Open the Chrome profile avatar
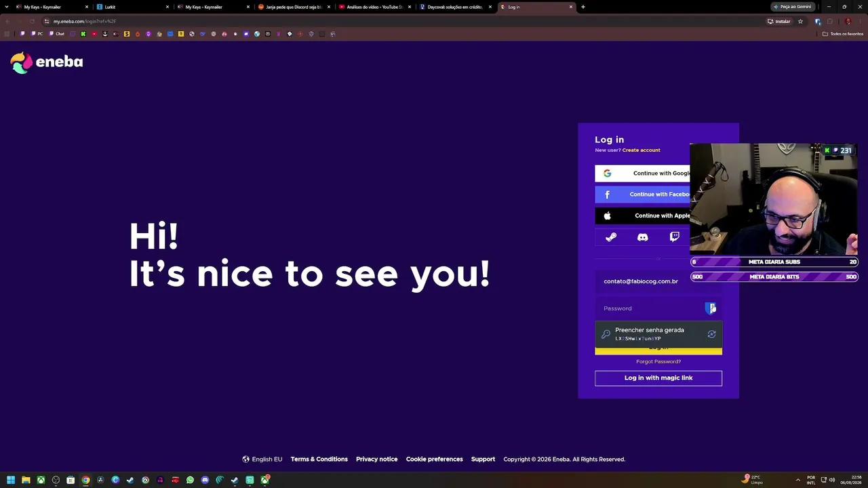Viewport: 868px width, 488px height. coord(848,21)
